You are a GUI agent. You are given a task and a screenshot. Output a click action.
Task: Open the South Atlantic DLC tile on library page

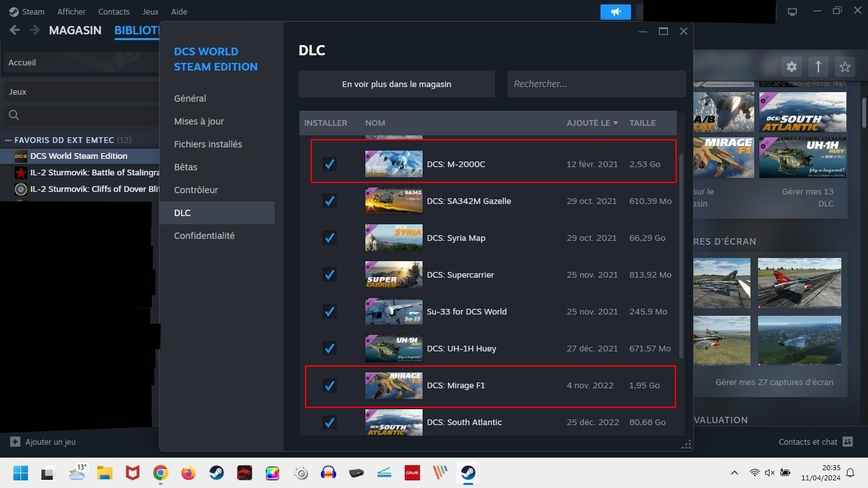[803, 112]
